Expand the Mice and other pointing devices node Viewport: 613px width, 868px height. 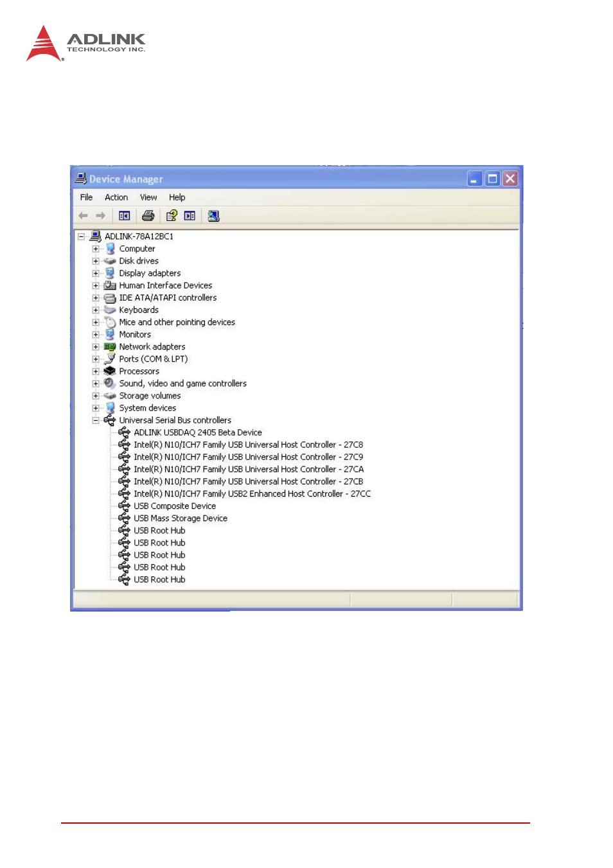96,323
